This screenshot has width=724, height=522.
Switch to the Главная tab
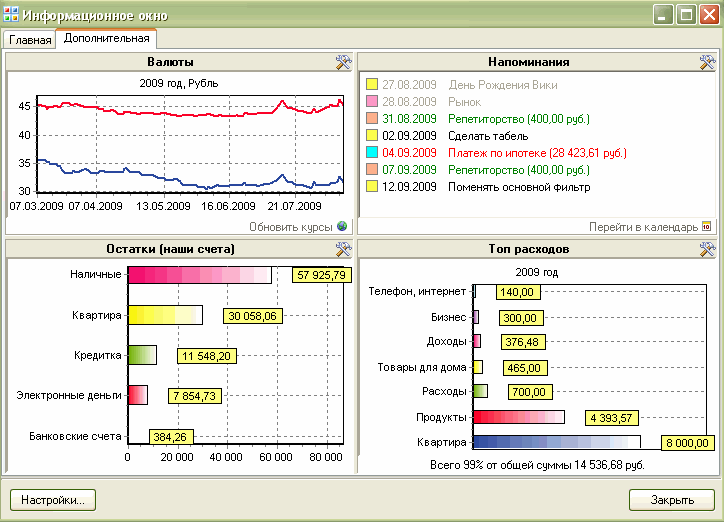[x=29, y=40]
